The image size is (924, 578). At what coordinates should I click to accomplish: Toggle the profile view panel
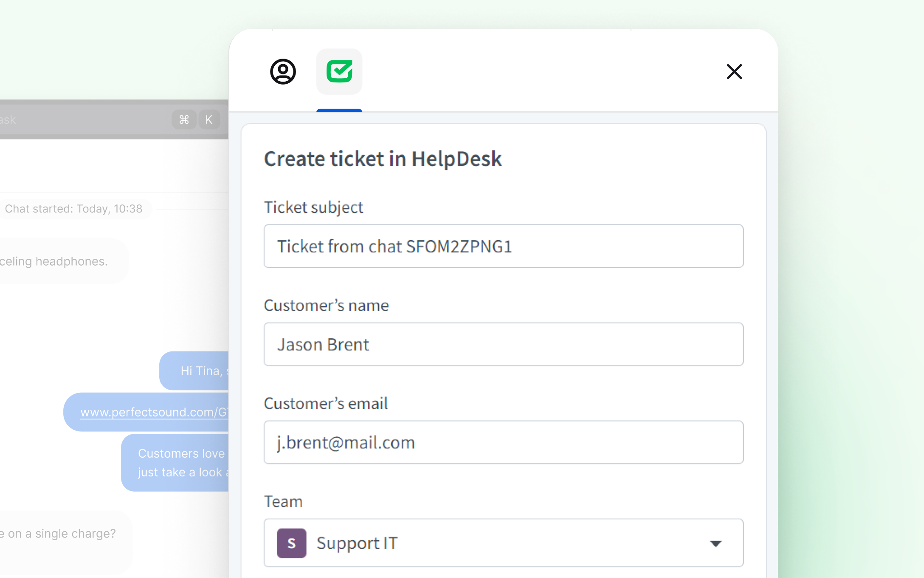pos(283,71)
